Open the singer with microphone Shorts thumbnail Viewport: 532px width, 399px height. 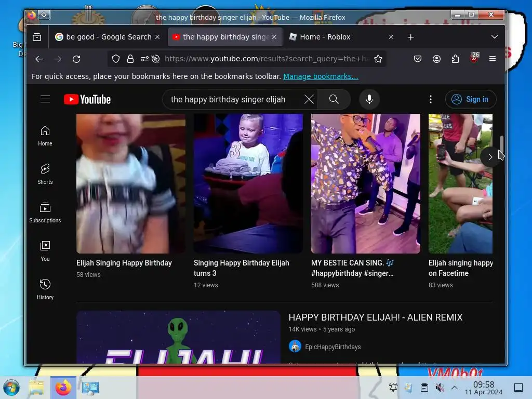pos(366,183)
